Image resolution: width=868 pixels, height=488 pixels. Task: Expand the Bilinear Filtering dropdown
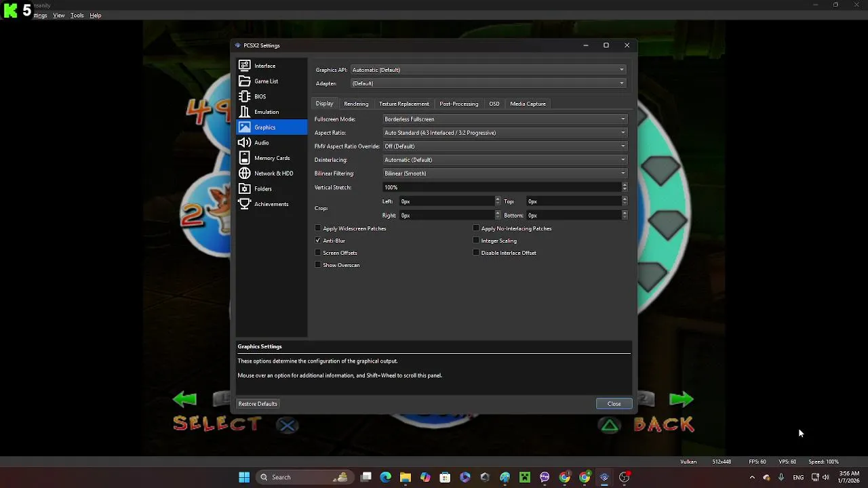pos(505,174)
